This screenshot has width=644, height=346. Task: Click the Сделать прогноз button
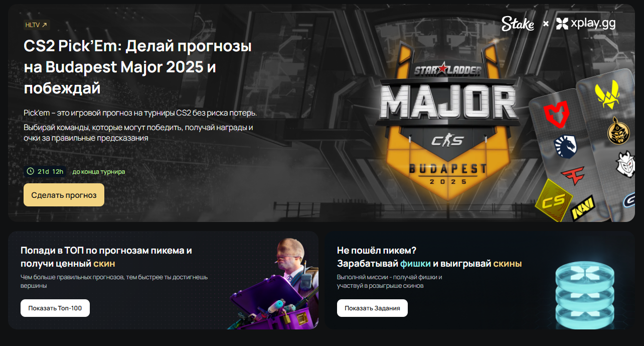[x=64, y=195]
